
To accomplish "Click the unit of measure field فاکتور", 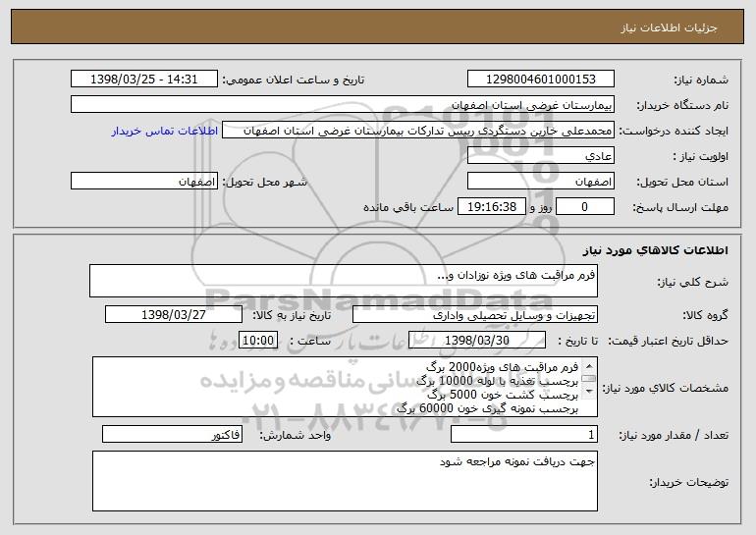I will tap(172, 434).
